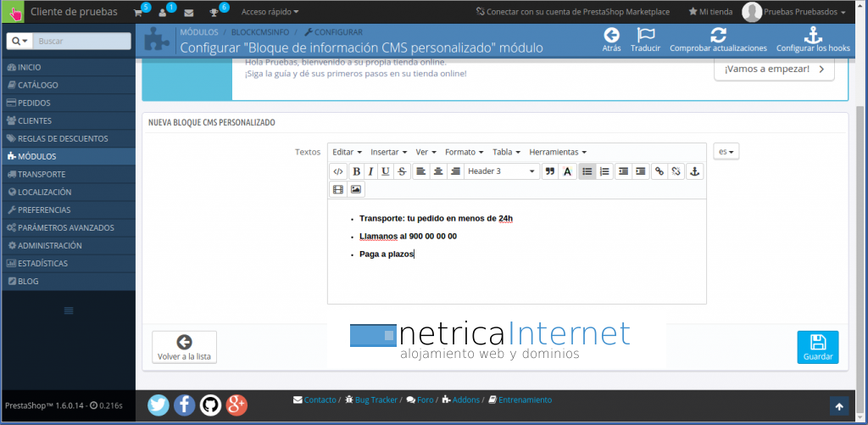
Task: Open the Tabla editor menu
Action: 506,152
